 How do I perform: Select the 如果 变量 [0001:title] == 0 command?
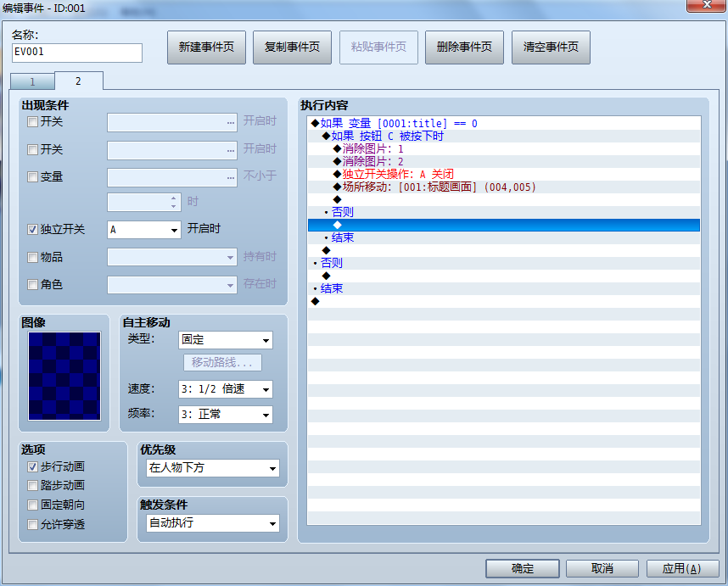pyautogui.click(x=504, y=124)
